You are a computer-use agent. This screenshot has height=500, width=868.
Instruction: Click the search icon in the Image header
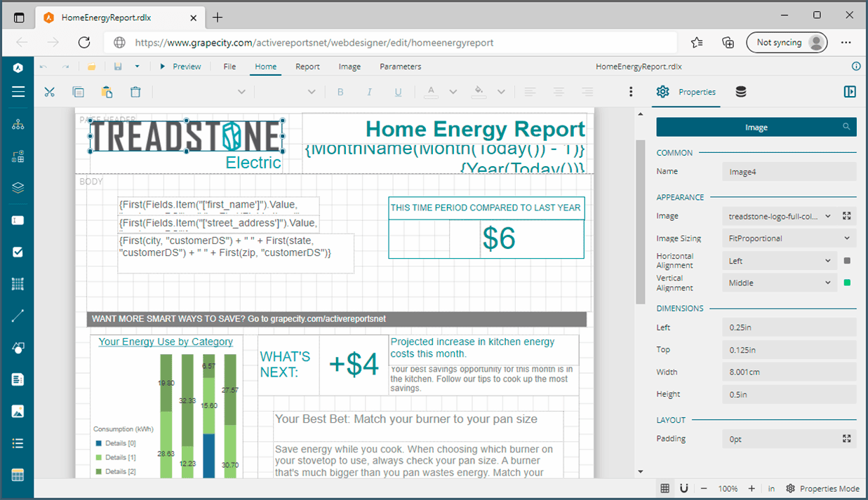(x=847, y=127)
